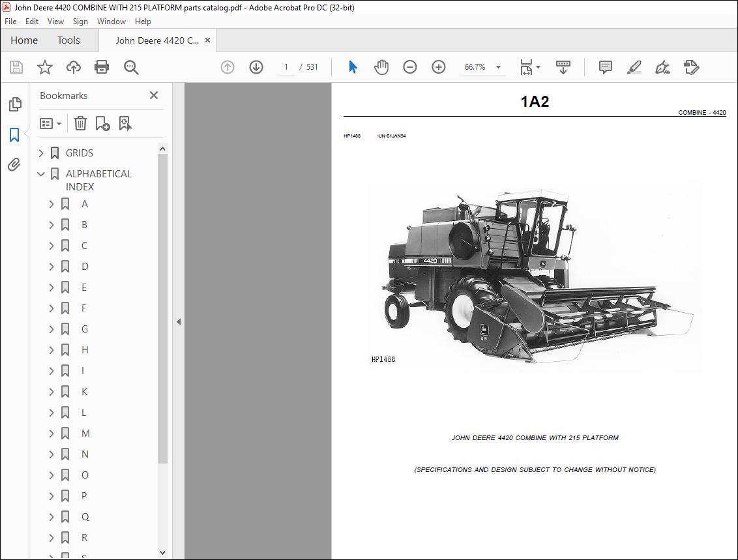
Task: Open the Sign menu
Action: tap(80, 21)
